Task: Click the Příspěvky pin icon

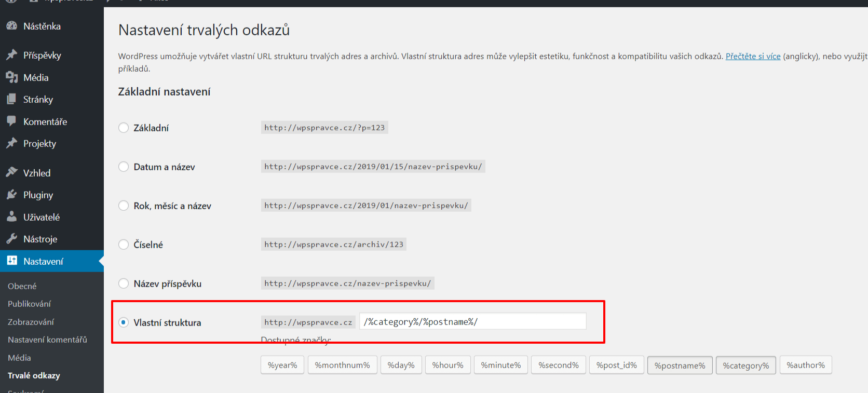Action: (x=11, y=55)
